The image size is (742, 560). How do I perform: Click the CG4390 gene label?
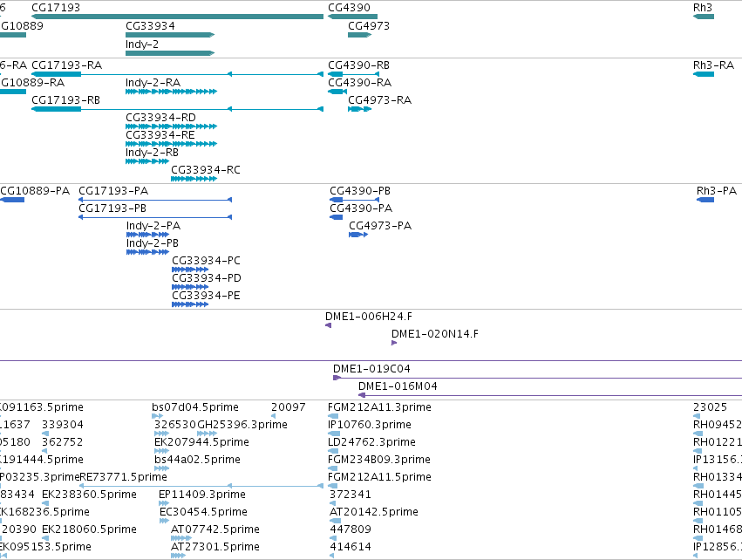[x=350, y=8]
